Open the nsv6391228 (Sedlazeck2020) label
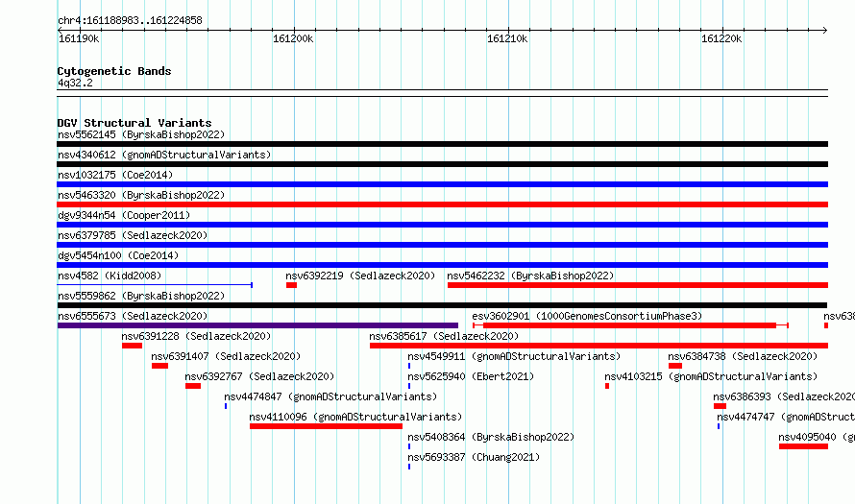Image resolution: width=855 pixels, height=504 pixels. [196, 336]
